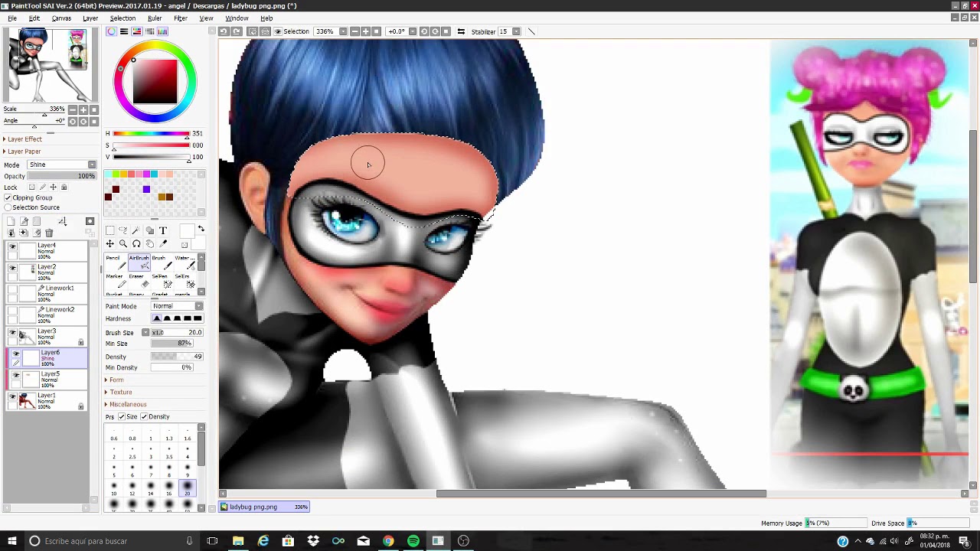Show the color wheel panel

click(111, 31)
